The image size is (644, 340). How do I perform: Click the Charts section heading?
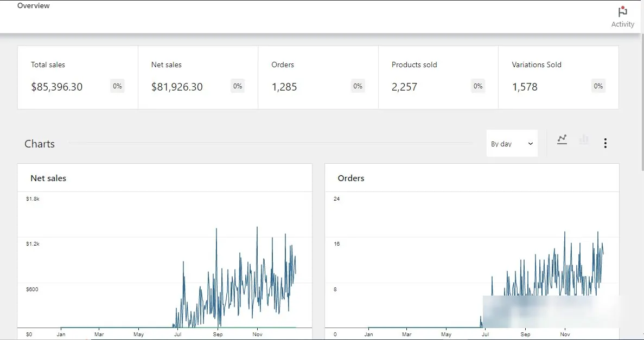click(40, 144)
